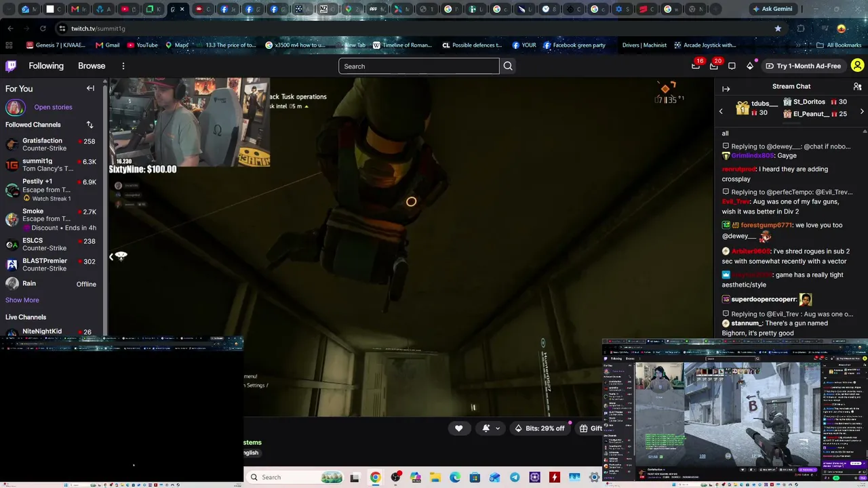868x488 pixels.
Task: Close the active twitch.tv browser tab
Action: click(x=182, y=9)
